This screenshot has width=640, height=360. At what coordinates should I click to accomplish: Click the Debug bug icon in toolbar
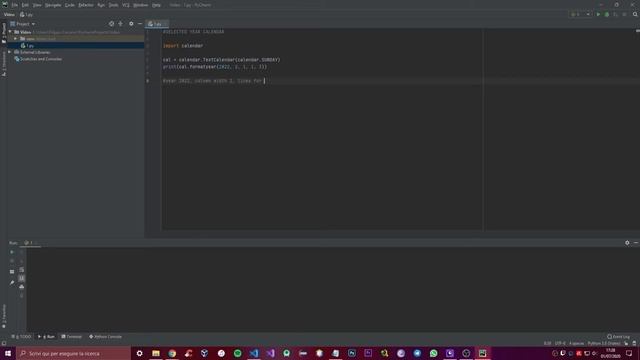pyautogui.click(x=607, y=14)
